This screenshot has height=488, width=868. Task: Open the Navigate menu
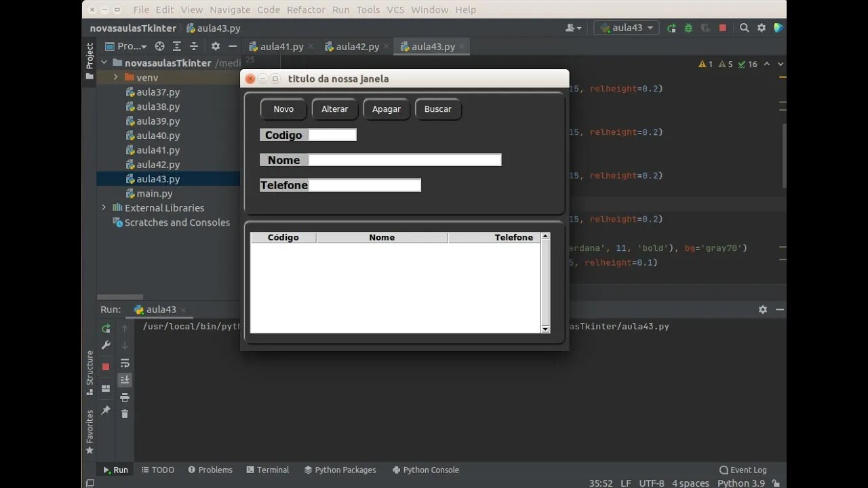point(229,9)
